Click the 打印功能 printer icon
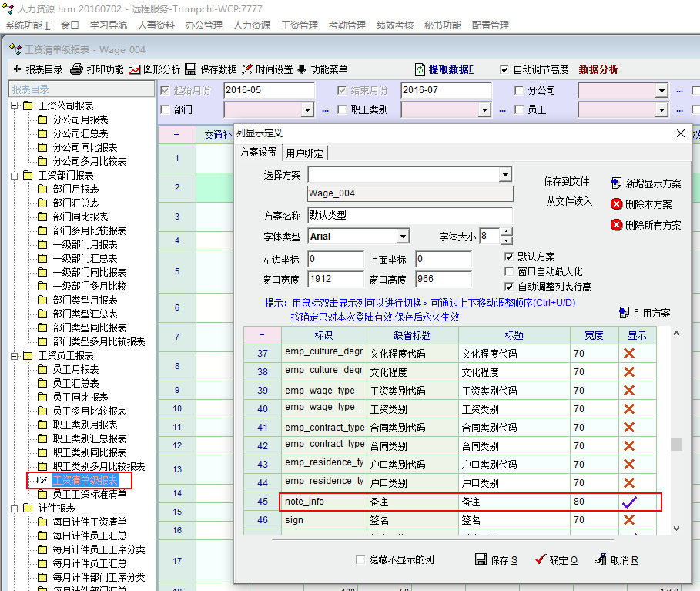The height and width of the screenshot is (591, 700). coord(76,69)
